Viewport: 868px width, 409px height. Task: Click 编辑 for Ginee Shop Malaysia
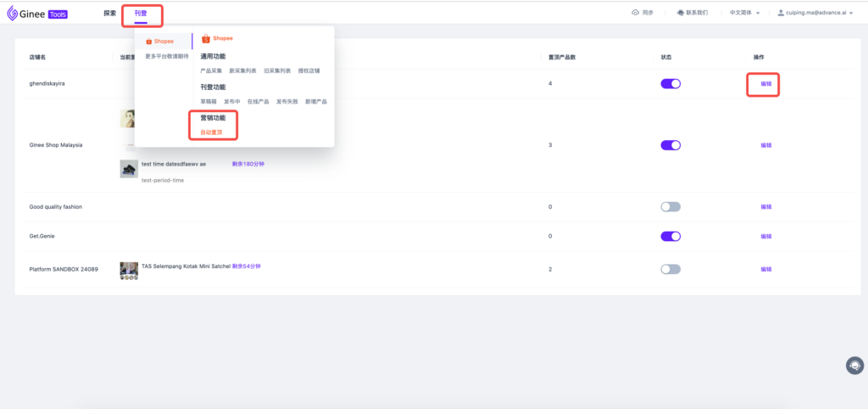point(765,145)
